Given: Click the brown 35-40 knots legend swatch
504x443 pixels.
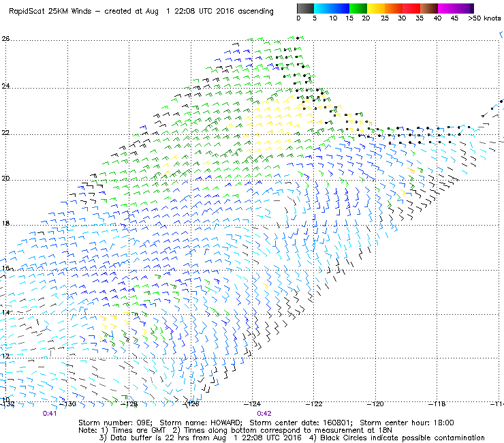Looking at the screenshot, I should click(429, 8).
